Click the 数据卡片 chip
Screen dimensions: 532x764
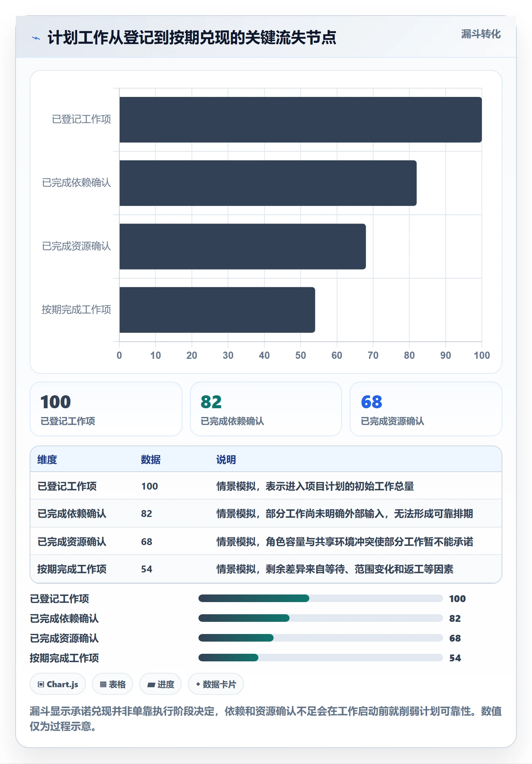click(216, 684)
